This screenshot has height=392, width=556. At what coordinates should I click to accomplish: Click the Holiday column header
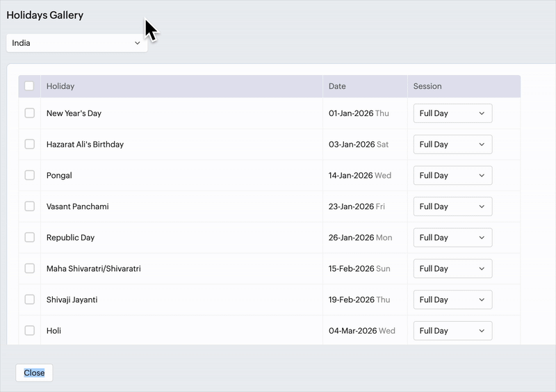(x=60, y=86)
